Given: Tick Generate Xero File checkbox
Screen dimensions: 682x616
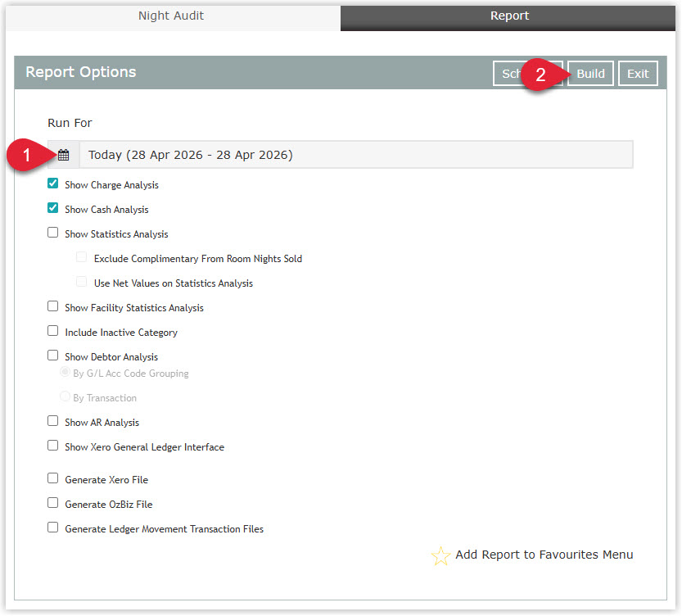Looking at the screenshot, I should [x=53, y=478].
